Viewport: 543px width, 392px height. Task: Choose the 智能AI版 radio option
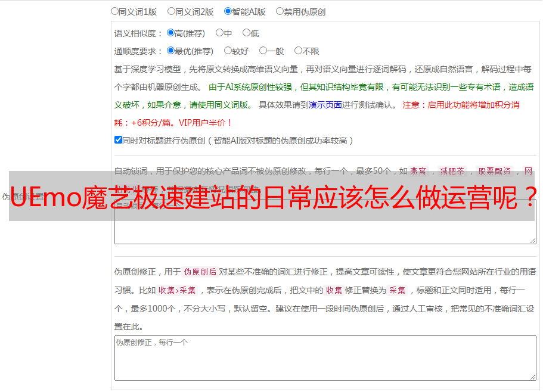pos(228,11)
